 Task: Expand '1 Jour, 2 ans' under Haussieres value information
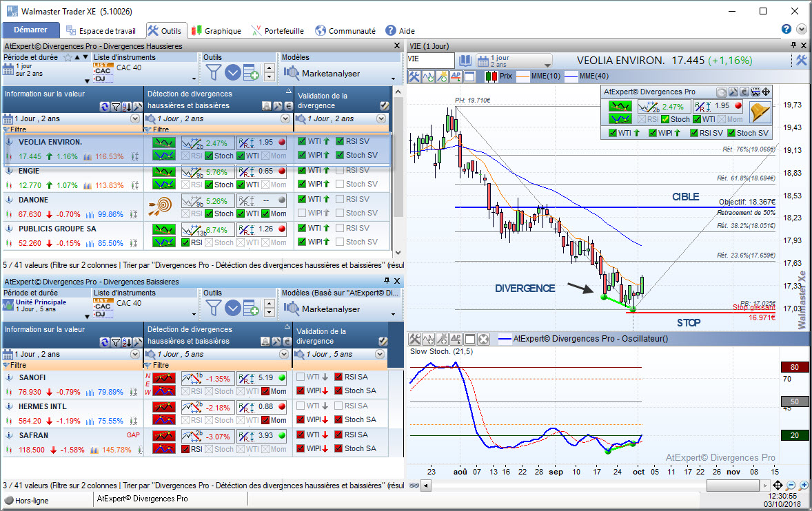(134, 118)
